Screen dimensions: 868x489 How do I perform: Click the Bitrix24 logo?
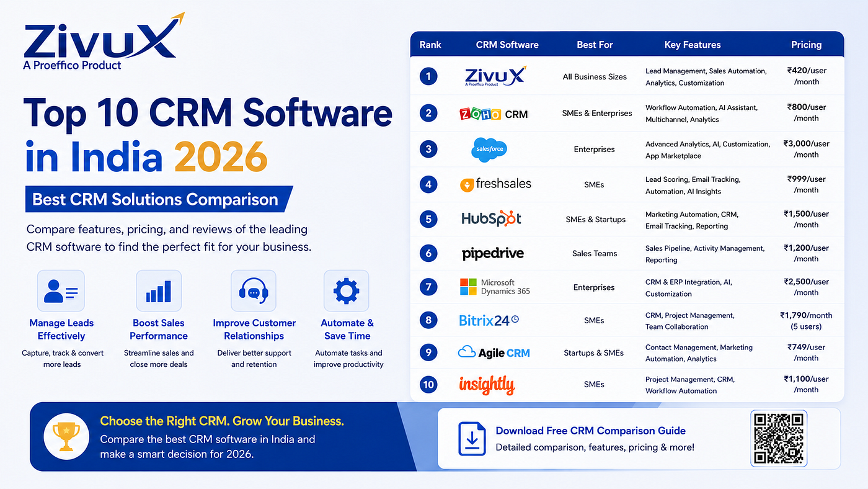[489, 320]
